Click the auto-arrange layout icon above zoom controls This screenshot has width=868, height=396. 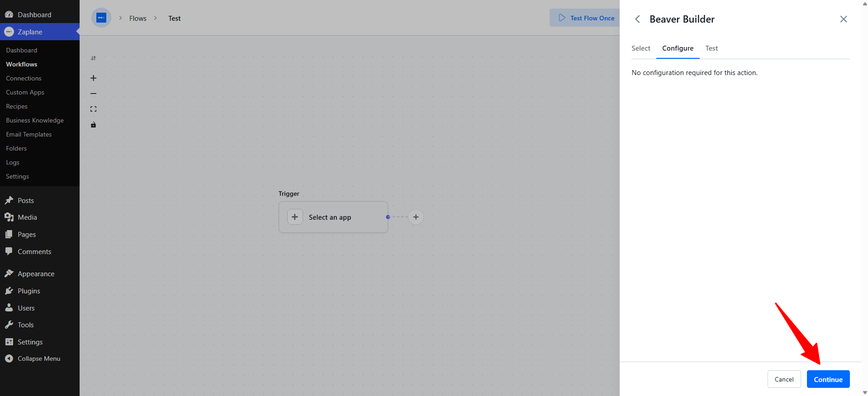(93, 58)
